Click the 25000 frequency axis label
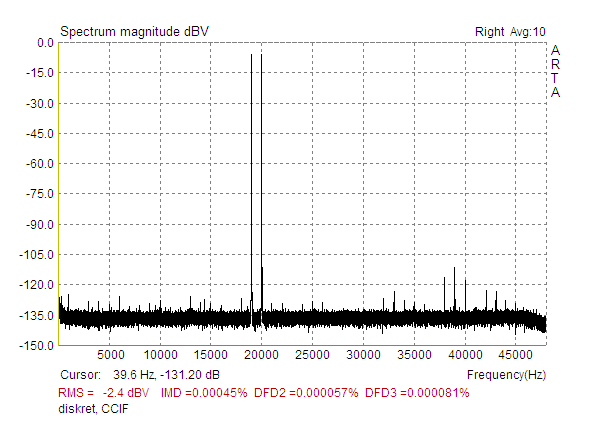The height and width of the screenshot is (421, 603). (x=312, y=354)
